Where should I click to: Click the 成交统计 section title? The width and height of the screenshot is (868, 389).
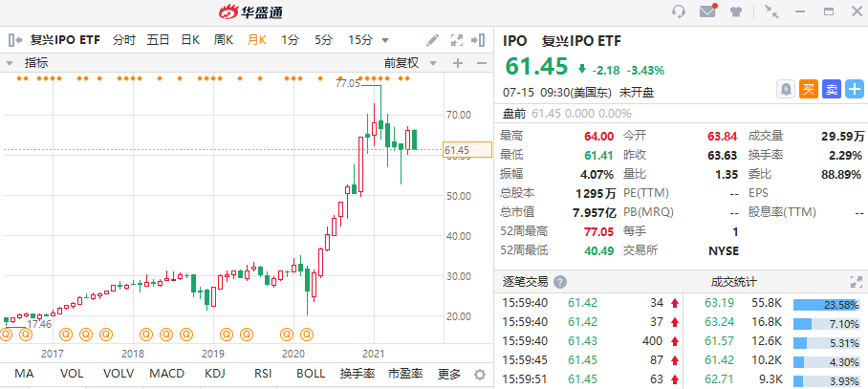click(733, 282)
